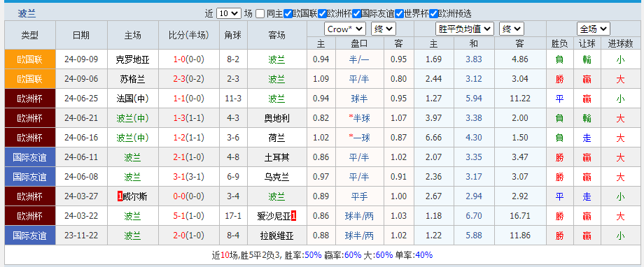The height and width of the screenshot is (267, 644).
Task: Click the 奥地利 away team name
Action: [x=276, y=119]
